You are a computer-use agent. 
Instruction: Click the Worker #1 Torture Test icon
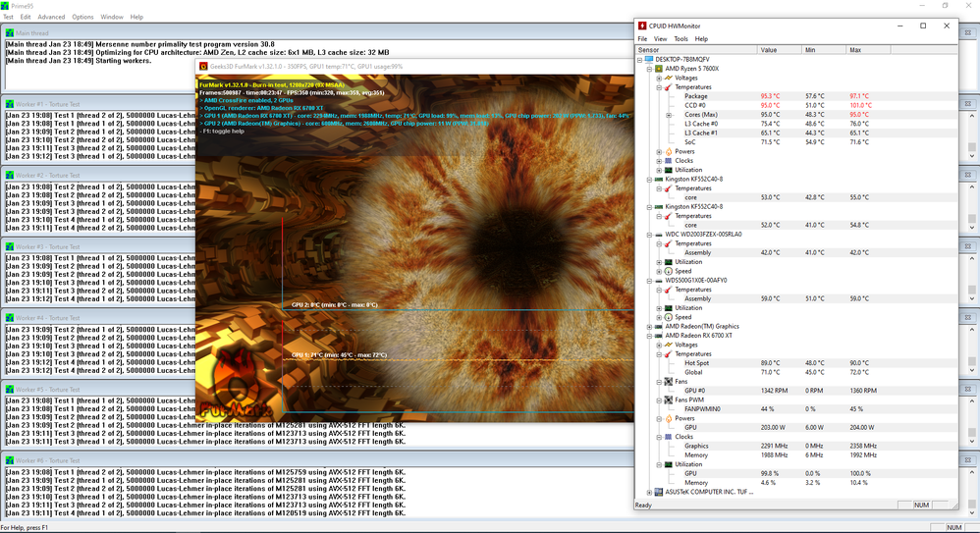click(10, 104)
